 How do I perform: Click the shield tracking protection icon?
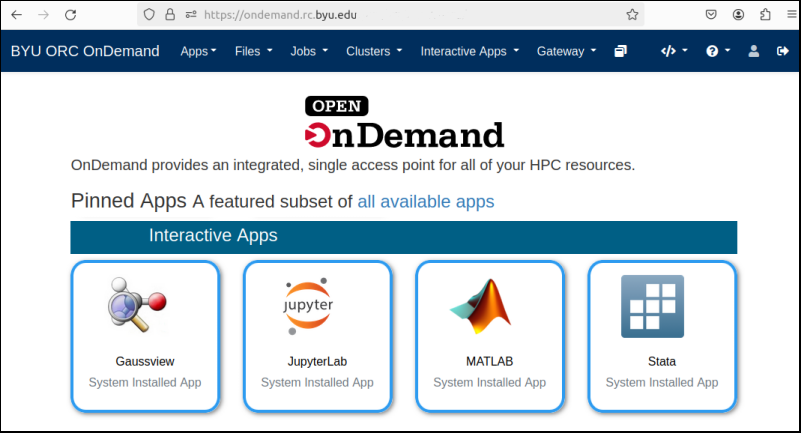coord(149,14)
